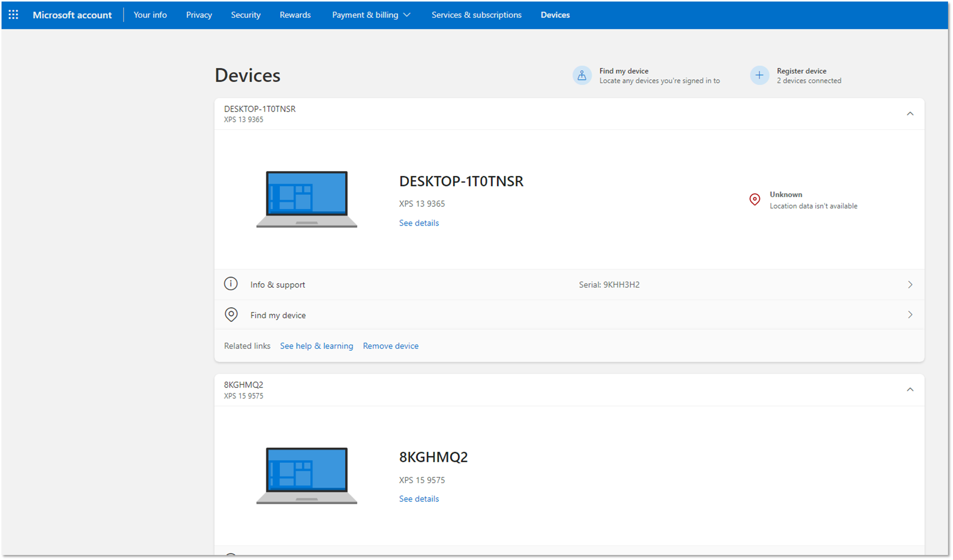This screenshot has height=560, width=953.
Task: Click the Find my device person-on-map icon
Action: click(x=582, y=75)
